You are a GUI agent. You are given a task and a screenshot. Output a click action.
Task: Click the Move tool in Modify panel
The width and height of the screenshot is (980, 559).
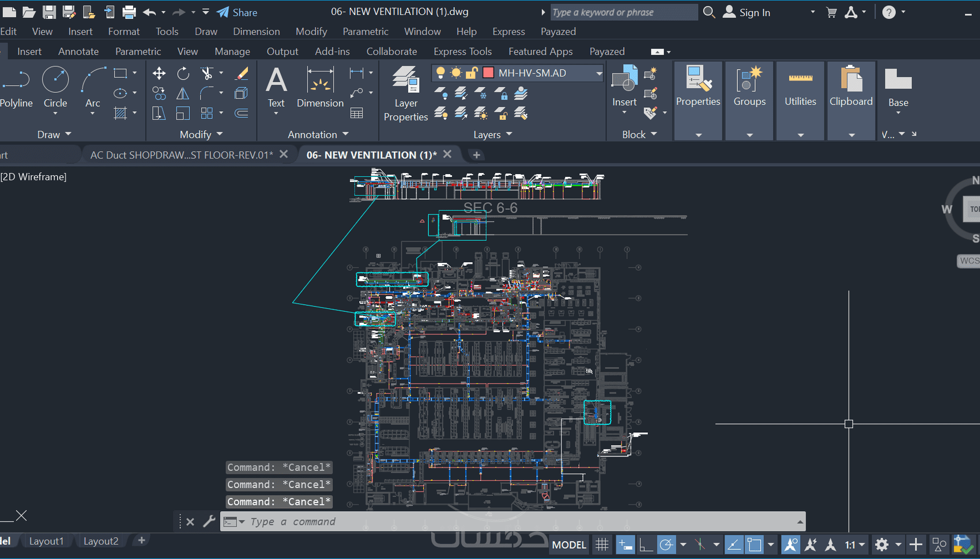pyautogui.click(x=159, y=73)
